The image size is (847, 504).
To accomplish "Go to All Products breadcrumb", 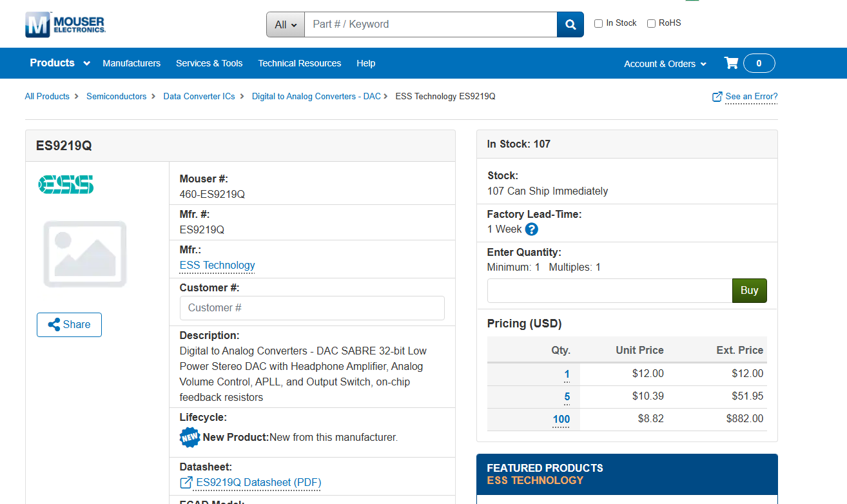I will (47, 96).
